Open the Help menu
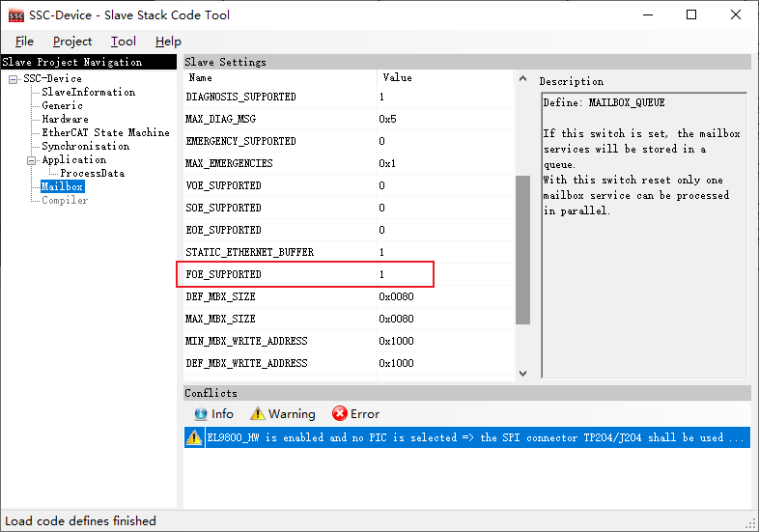Screen dimensions: 759x532 pyautogui.click(x=168, y=42)
